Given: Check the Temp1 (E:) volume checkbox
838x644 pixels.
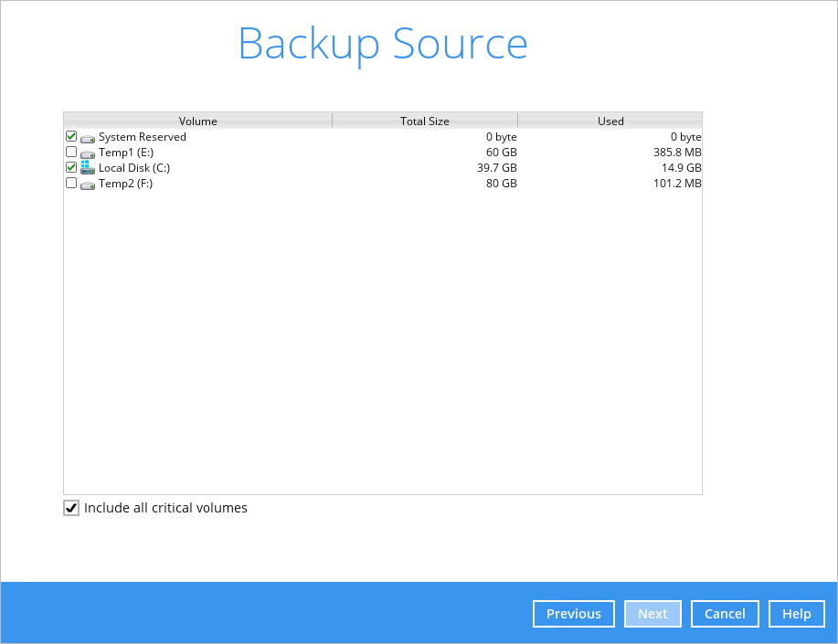Looking at the screenshot, I should click(71, 152).
